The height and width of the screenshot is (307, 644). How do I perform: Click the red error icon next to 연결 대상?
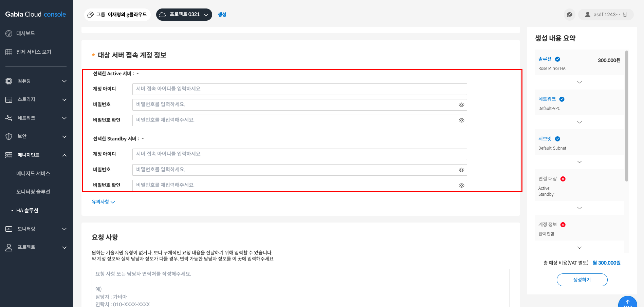click(563, 179)
